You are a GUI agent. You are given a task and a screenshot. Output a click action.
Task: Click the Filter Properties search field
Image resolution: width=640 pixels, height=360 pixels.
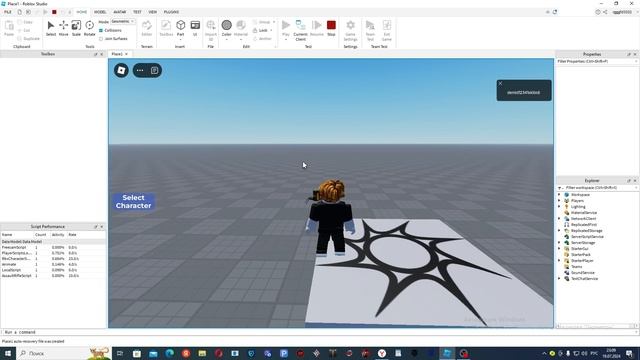[596, 61]
